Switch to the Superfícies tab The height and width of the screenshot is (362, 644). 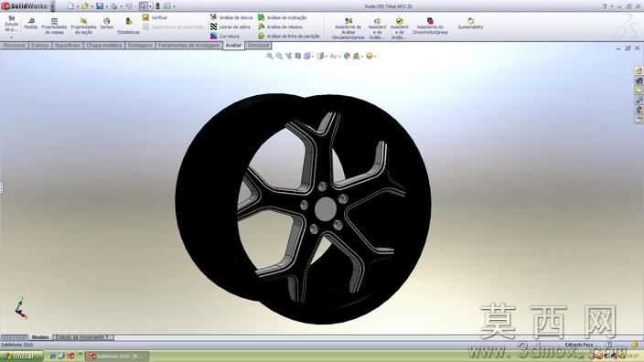pyautogui.click(x=68, y=46)
